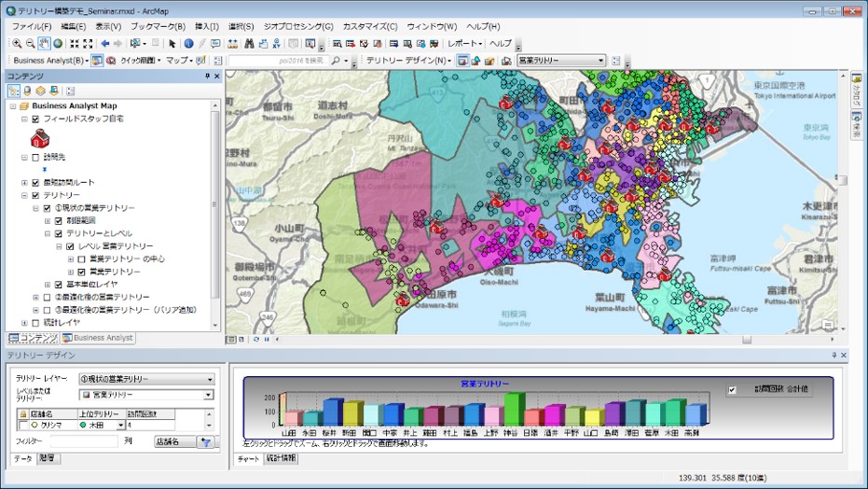868x489 pixels.
Task: Open the Find binoculars tool
Action: (x=249, y=44)
